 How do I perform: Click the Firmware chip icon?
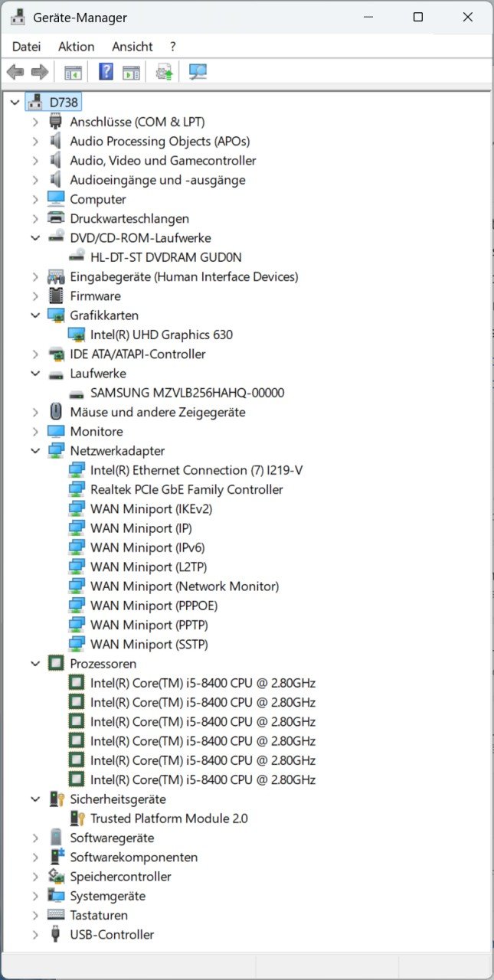pyautogui.click(x=56, y=296)
